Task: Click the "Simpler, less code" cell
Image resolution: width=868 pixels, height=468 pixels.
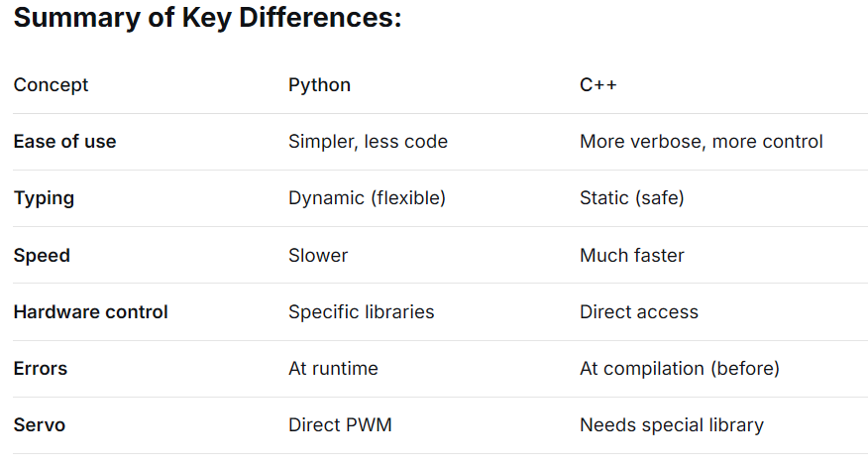Action: click(x=368, y=142)
